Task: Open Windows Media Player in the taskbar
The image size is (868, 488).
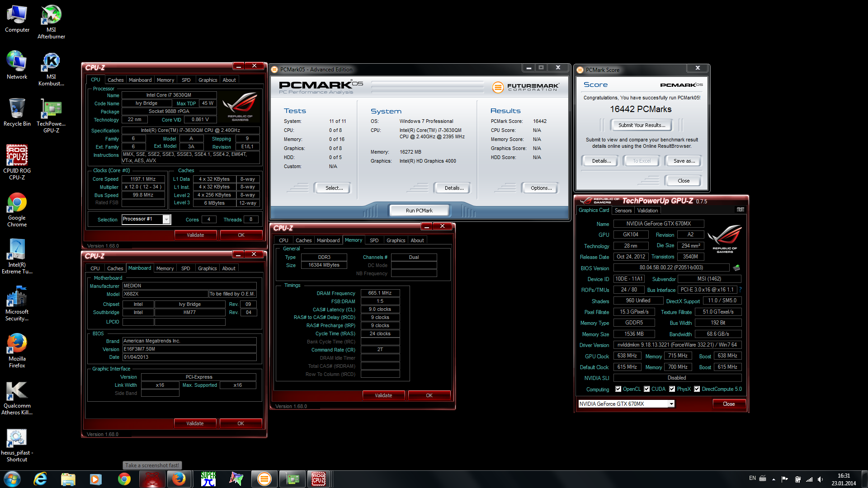Action: click(96, 479)
